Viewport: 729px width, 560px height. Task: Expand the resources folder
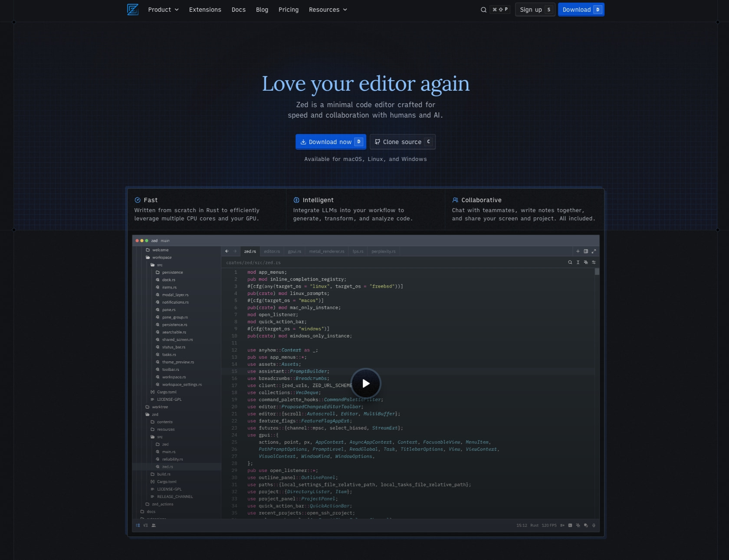pos(163,429)
